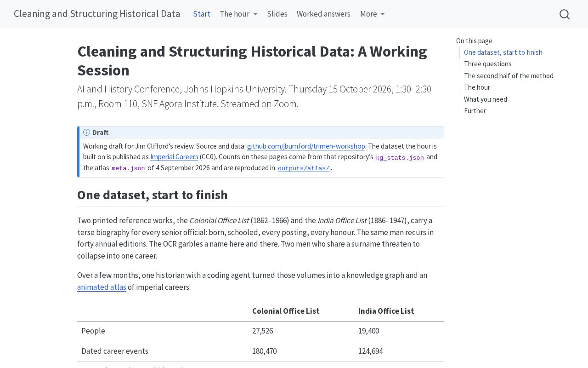Open the Worked answers nav item

[x=323, y=14]
